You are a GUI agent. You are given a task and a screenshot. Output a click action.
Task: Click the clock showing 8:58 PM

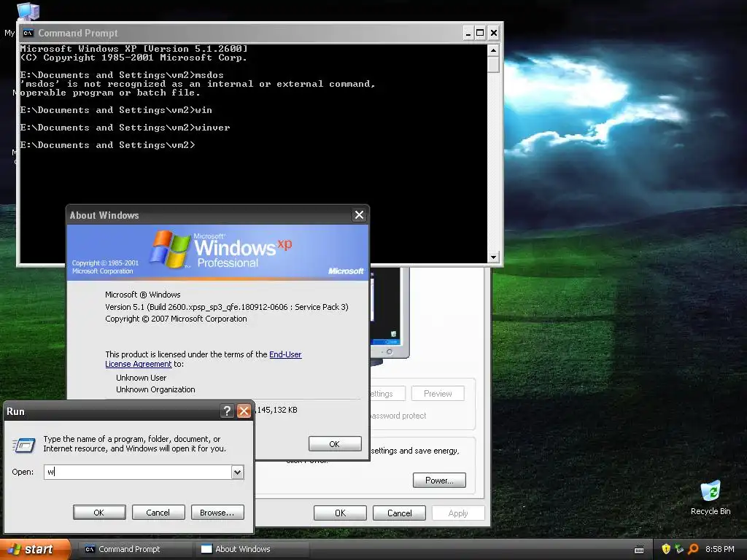pyautogui.click(x=719, y=549)
